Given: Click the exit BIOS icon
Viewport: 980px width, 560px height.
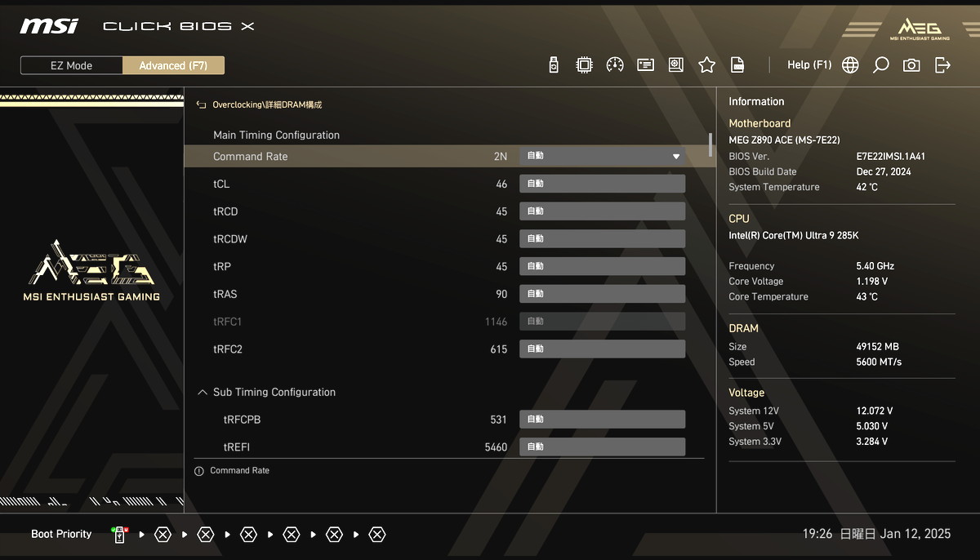Looking at the screenshot, I should pyautogui.click(x=943, y=65).
